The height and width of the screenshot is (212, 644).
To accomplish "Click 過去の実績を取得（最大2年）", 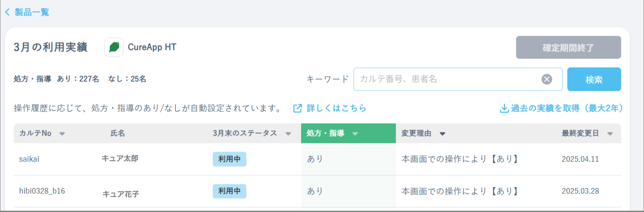I will point(566,108).
